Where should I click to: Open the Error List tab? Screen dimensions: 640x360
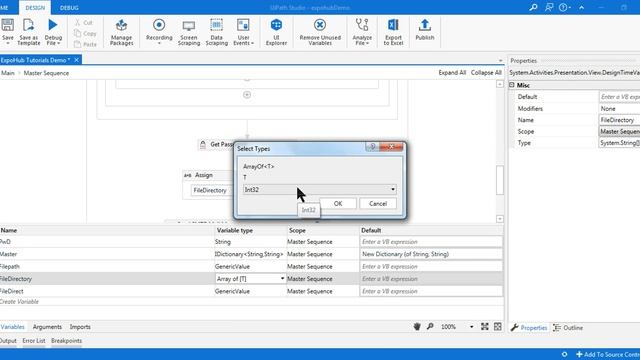pyautogui.click(x=34, y=340)
